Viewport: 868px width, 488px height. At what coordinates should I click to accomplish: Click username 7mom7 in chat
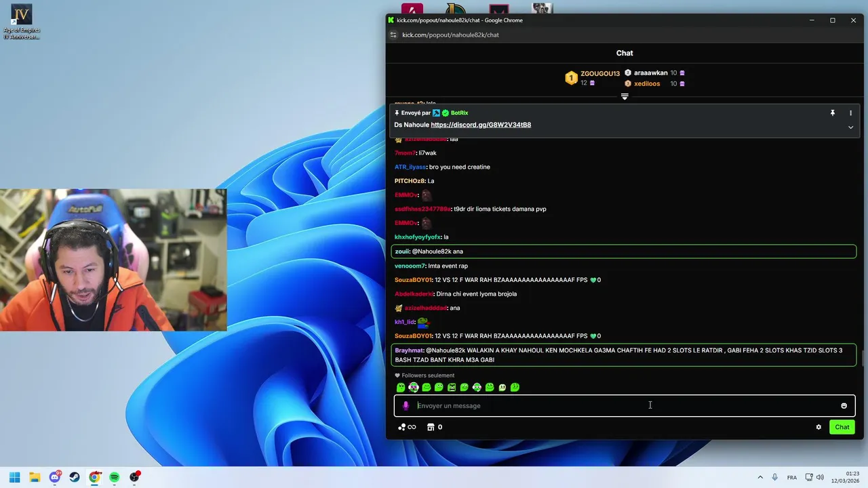click(405, 153)
